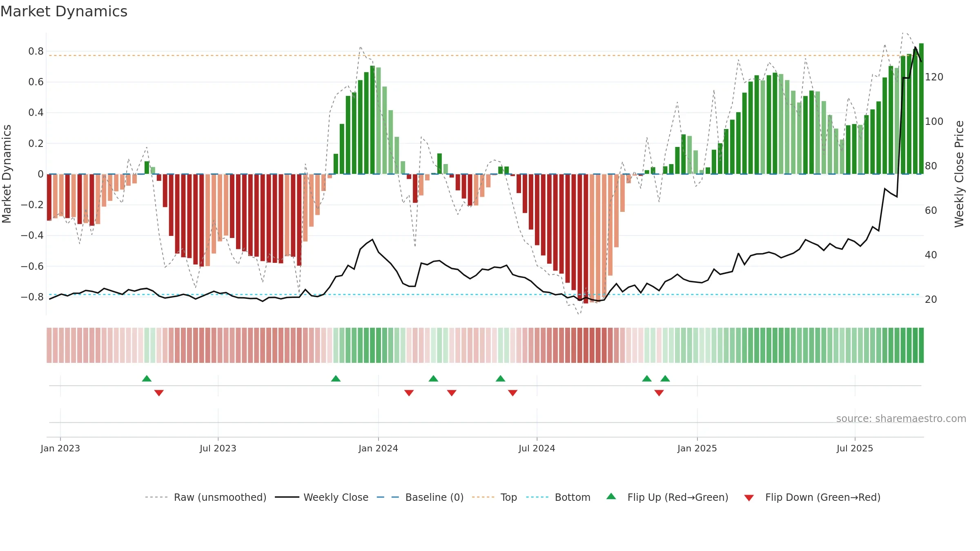Image resolution: width=980 pixels, height=551 pixels.
Task: Toggle the Bottom legend entry
Action: (558, 497)
